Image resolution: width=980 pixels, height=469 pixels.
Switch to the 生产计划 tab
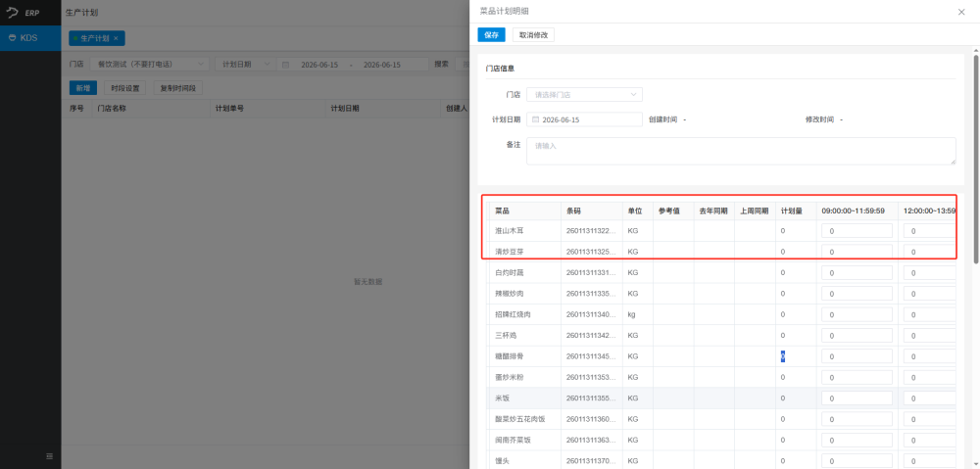pos(94,38)
